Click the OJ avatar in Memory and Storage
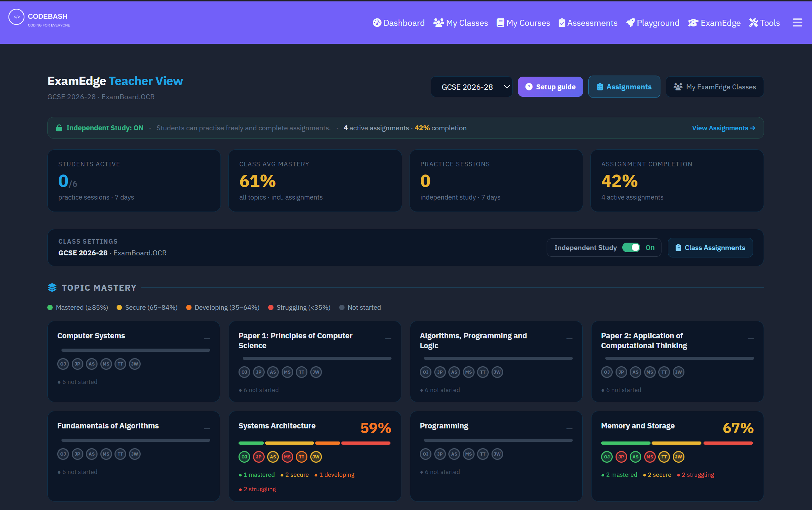Viewport: 812px width, 510px height. point(607,457)
